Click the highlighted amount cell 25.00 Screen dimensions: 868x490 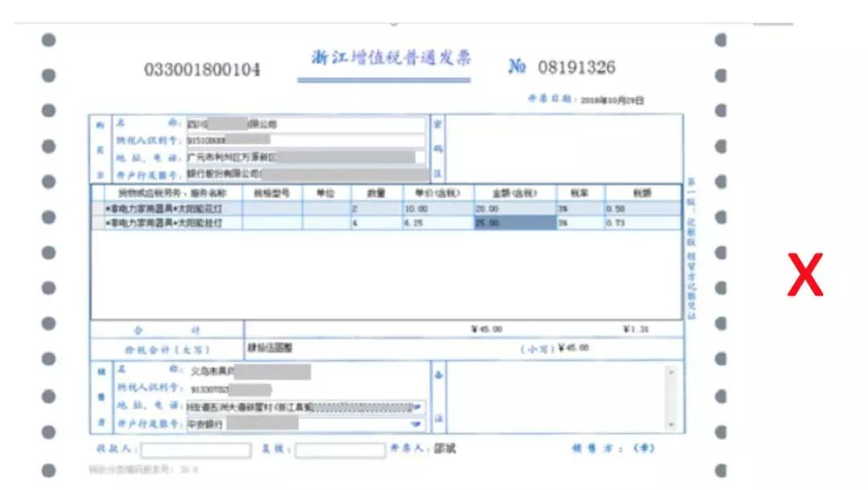[515, 223]
